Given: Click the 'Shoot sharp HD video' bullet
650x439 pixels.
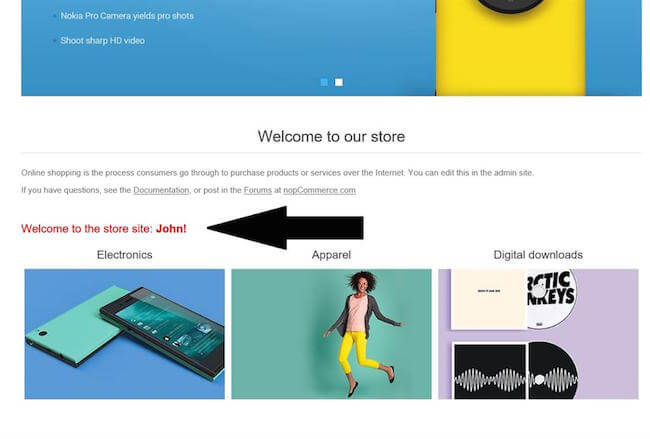Looking at the screenshot, I should point(102,41).
